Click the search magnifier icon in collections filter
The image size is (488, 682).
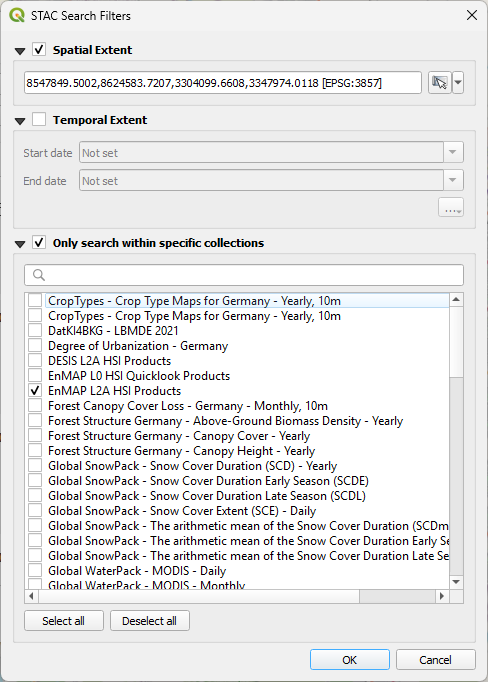(39, 275)
